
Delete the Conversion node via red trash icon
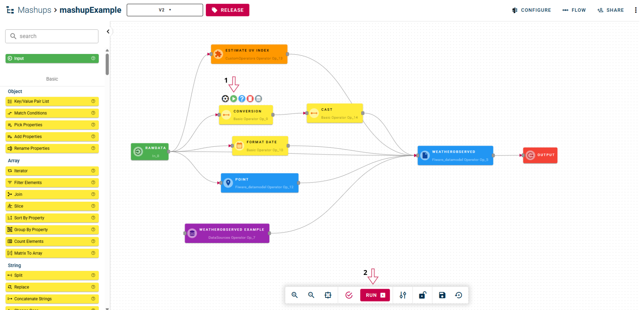(x=250, y=98)
